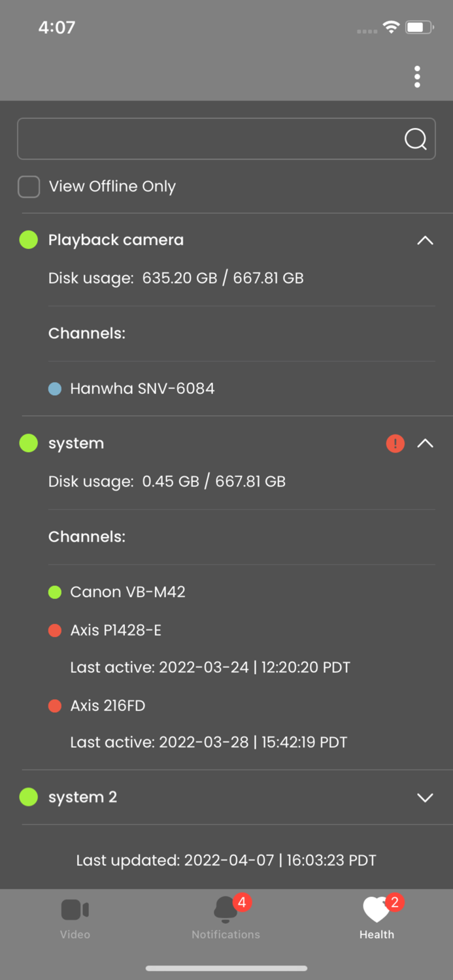
Task: Collapse the system section chevron
Action: pyautogui.click(x=425, y=444)
